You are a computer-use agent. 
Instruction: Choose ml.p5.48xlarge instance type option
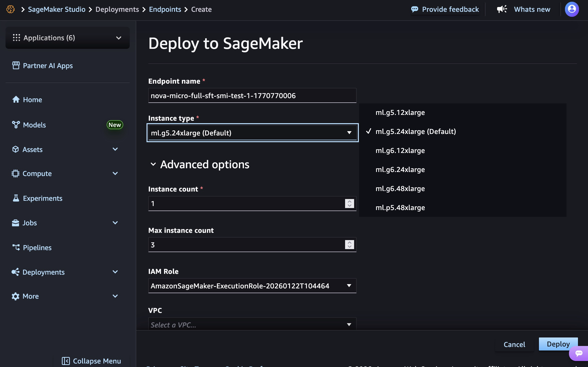pos(400,207)
